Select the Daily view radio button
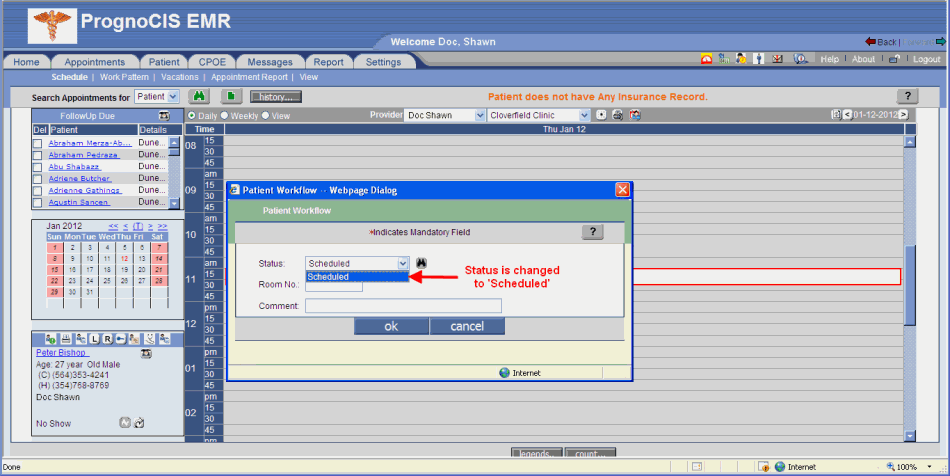Image resolution: width=950 pixels, height=476 pixels. pos(191,115)
